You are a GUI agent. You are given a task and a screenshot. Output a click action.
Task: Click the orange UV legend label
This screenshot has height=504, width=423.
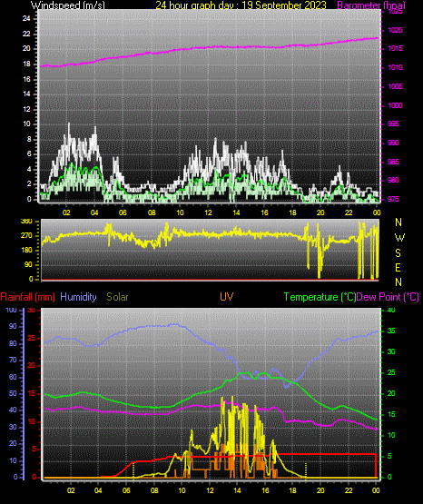point(227,296)
